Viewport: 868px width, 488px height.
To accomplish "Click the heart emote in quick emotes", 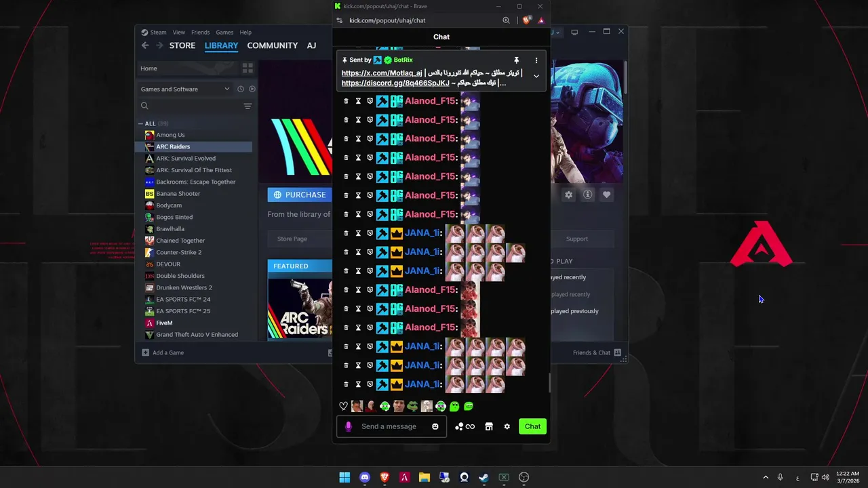I will pos(343,406).
